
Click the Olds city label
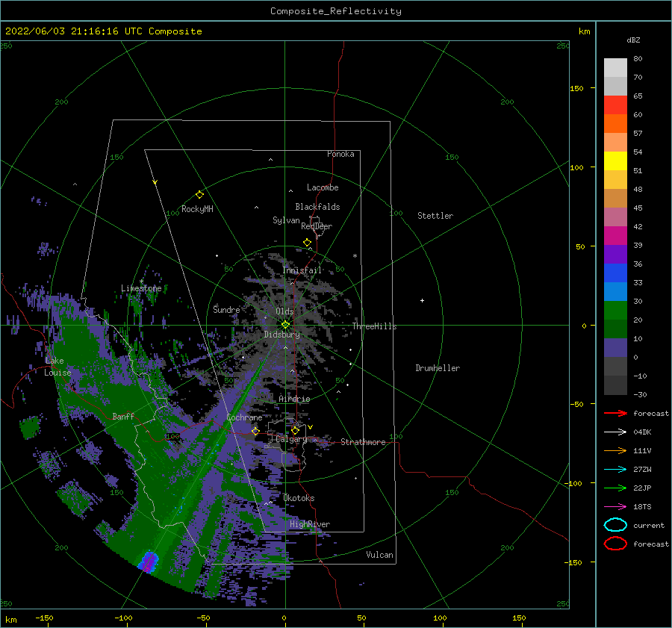(x=284, y=311)
